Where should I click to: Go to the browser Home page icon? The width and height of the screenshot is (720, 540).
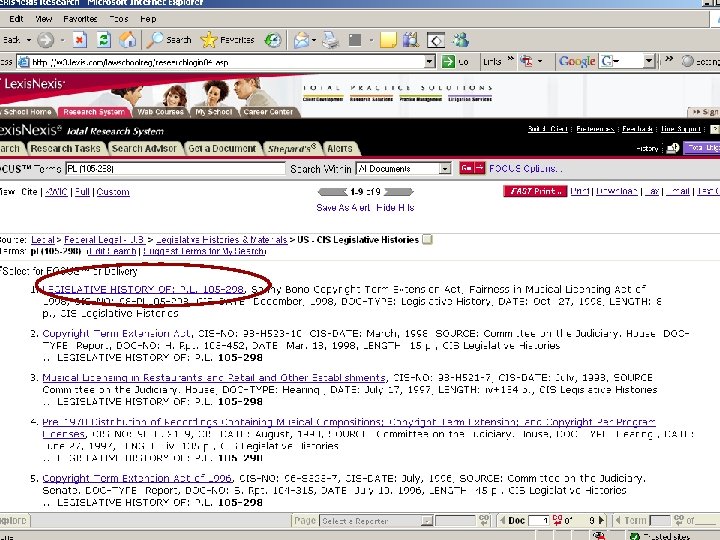pyautogui.click(x=127, y=40)
